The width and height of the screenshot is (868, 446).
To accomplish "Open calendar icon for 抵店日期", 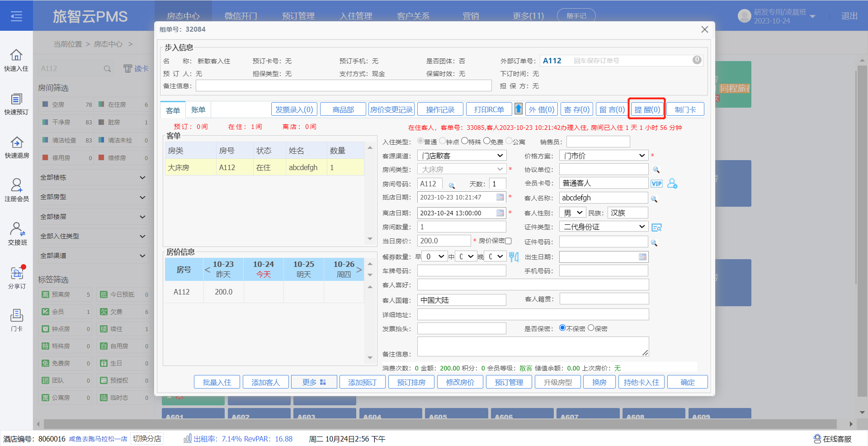I will pos(500,197).
